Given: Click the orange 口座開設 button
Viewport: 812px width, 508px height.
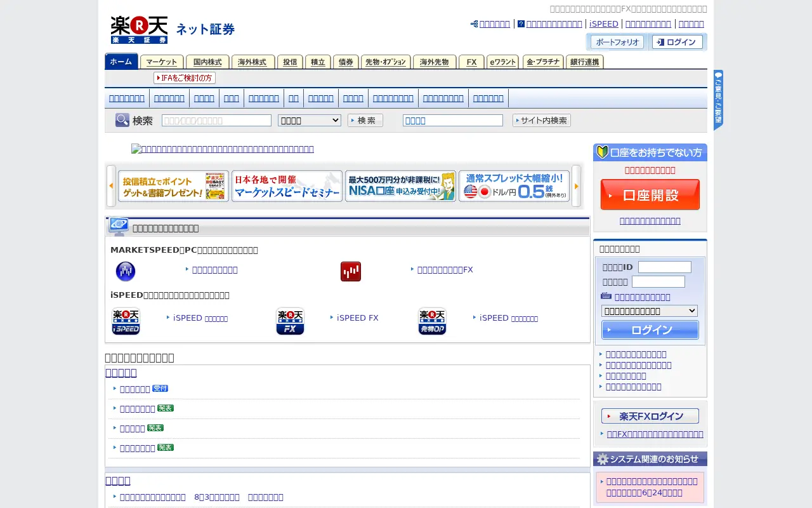Looking at the screenshot, I should (650, 194).
